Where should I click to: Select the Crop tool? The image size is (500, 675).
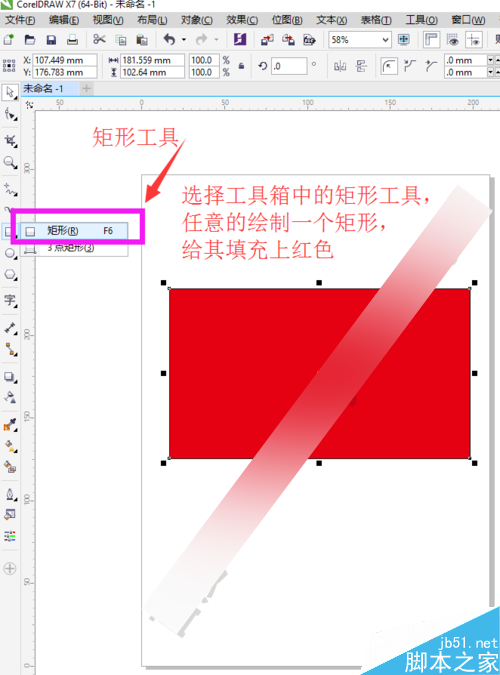click(x=10, y=141)
